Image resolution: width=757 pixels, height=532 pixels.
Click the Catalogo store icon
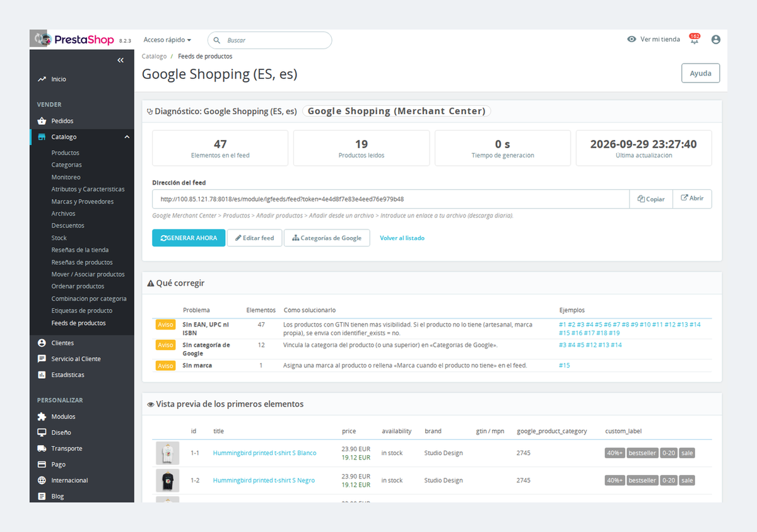pos(42,137)
